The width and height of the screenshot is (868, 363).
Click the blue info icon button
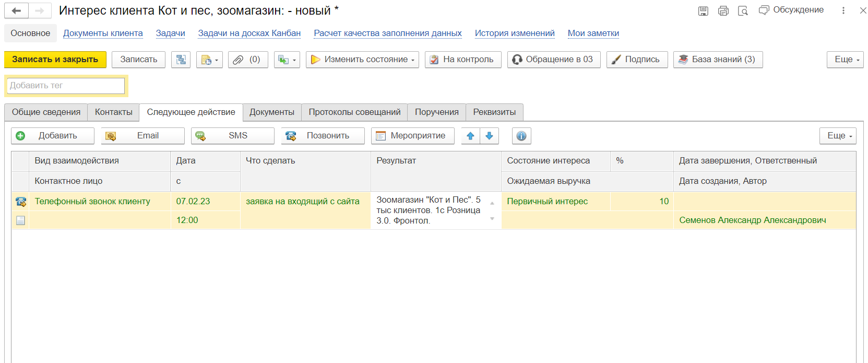[x=521, y=136]
